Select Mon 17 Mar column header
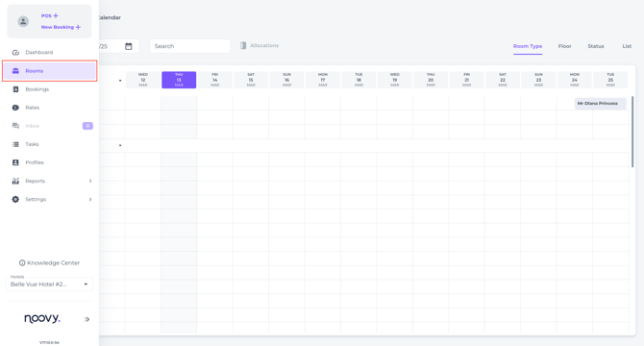The width and height of the screenshot is (644, 346). 323,80
